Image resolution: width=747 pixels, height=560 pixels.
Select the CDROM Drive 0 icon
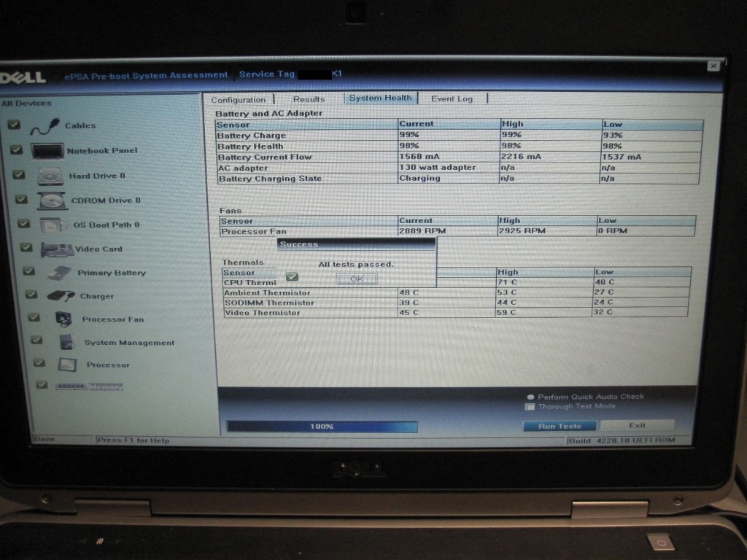(52, 201)
